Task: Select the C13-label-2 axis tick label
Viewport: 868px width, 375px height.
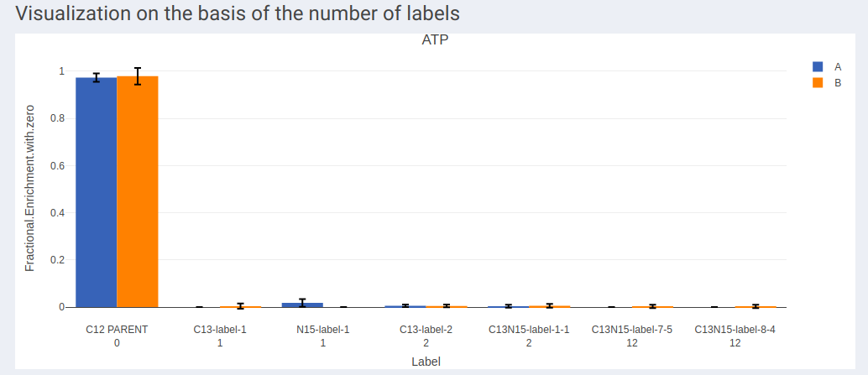Action: point(426,331)
